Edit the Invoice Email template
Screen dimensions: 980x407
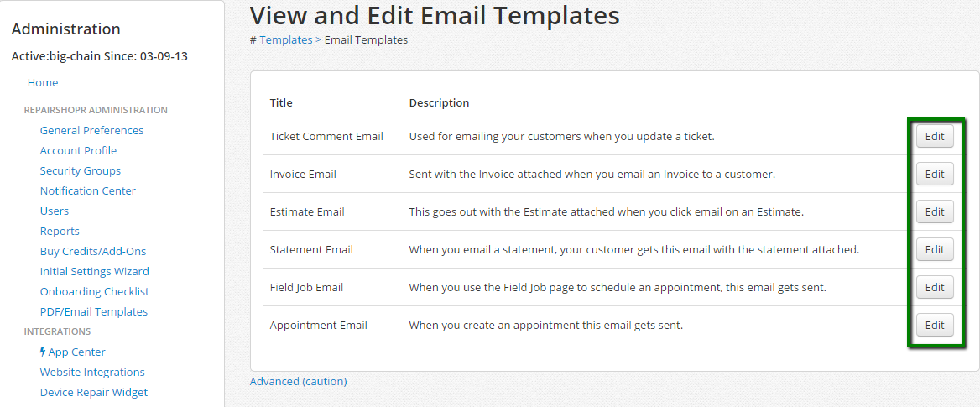coord(934,175)
